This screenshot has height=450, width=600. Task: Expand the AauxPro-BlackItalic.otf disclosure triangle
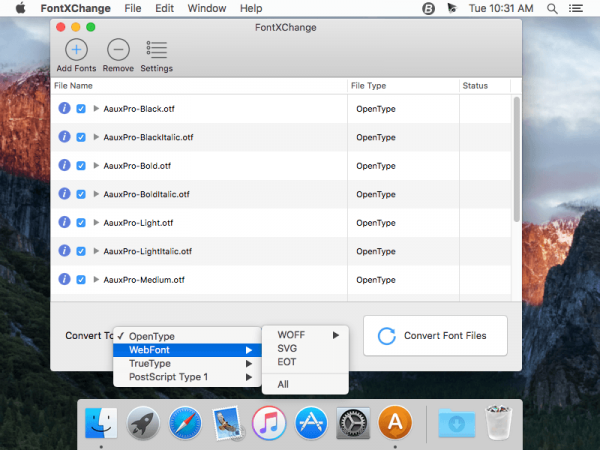click(x=96, y=137)
